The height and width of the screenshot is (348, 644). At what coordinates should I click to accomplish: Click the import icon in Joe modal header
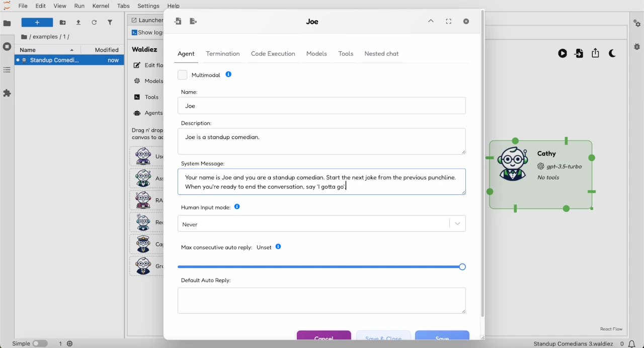point(178,21)
